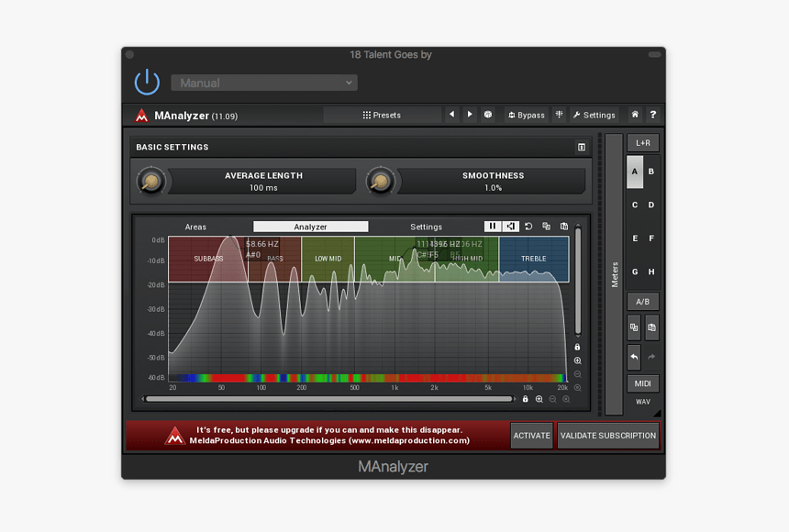The image size is (789, 532).
Task: Switch to the Areas tab
Action: pyautogui.click(x=195, y=227)
